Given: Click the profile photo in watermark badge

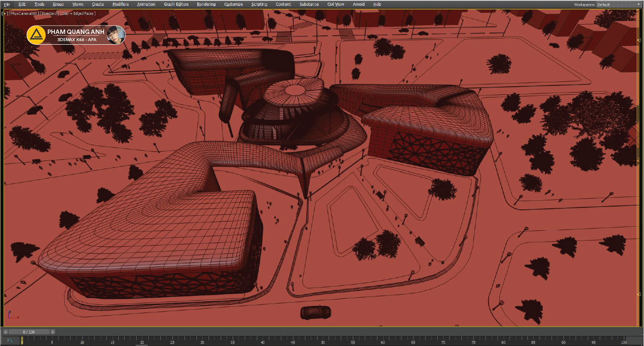Looking at the screenshot, I should pyautogui.click(x=115, y=35).
